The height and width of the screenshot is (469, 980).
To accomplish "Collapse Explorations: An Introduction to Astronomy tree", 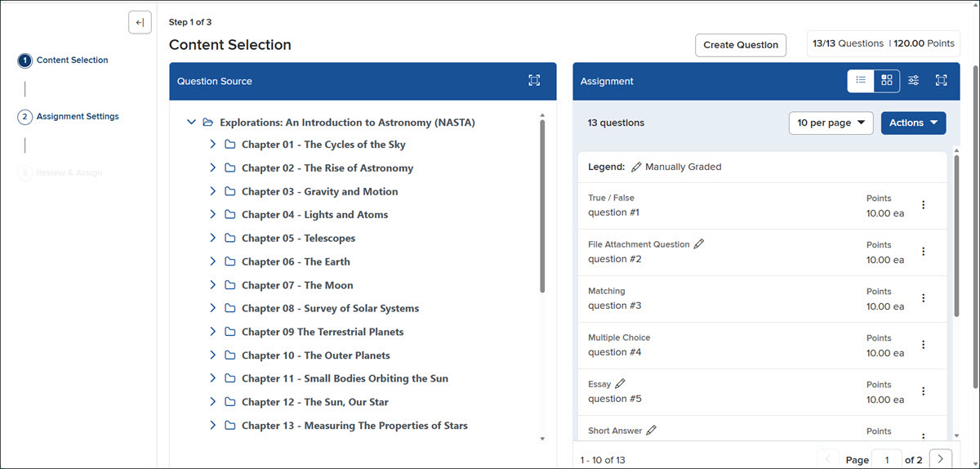I will (192, 123).
